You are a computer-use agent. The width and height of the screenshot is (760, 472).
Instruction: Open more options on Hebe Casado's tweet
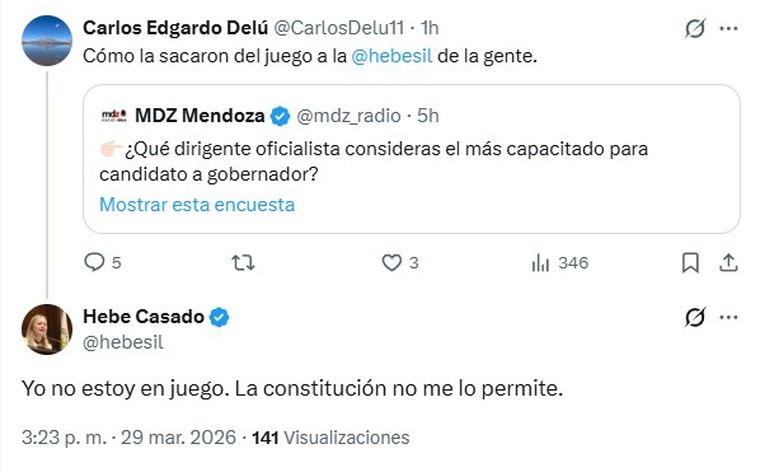729,318
